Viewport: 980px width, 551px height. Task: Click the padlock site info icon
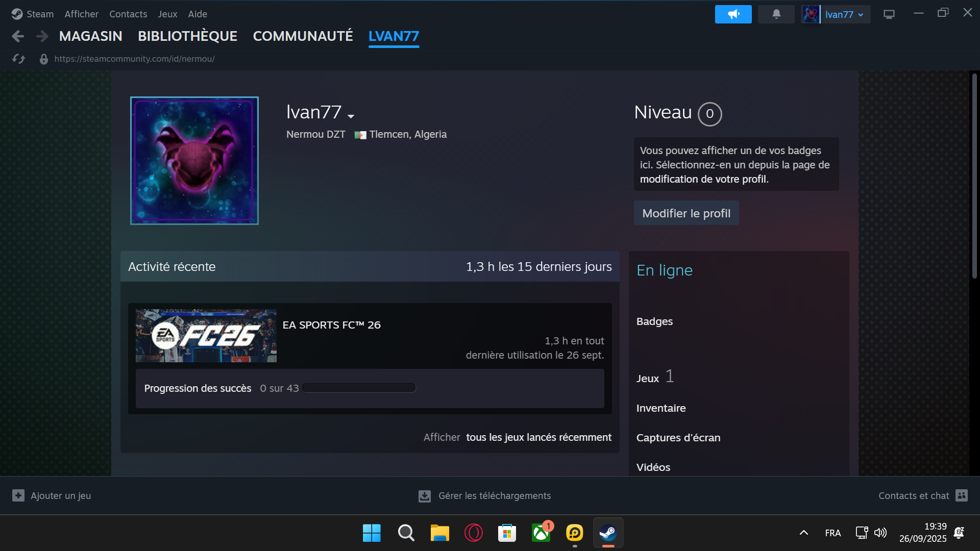tap(44, 59)
